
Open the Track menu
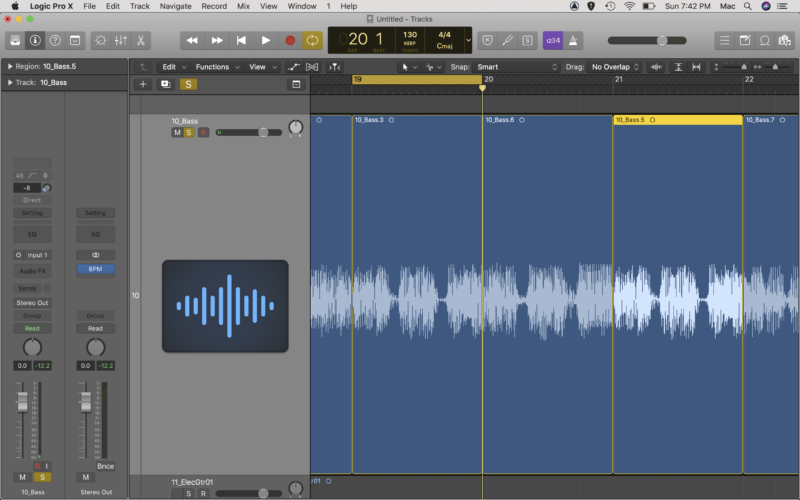pos(139,6)
